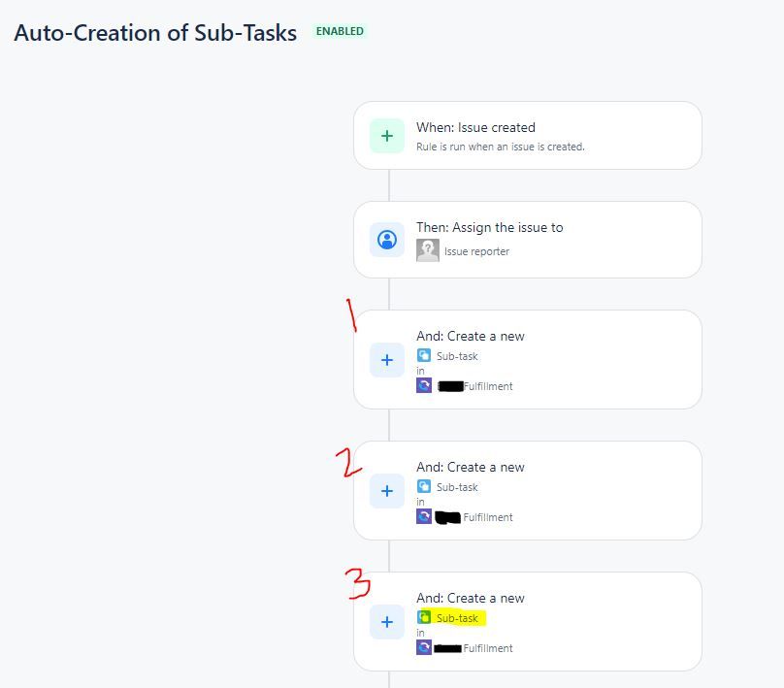This screenshot has width=784, height=688.
Task: Toggle the ENABLED status badge
Action: (x=339, y=30)
